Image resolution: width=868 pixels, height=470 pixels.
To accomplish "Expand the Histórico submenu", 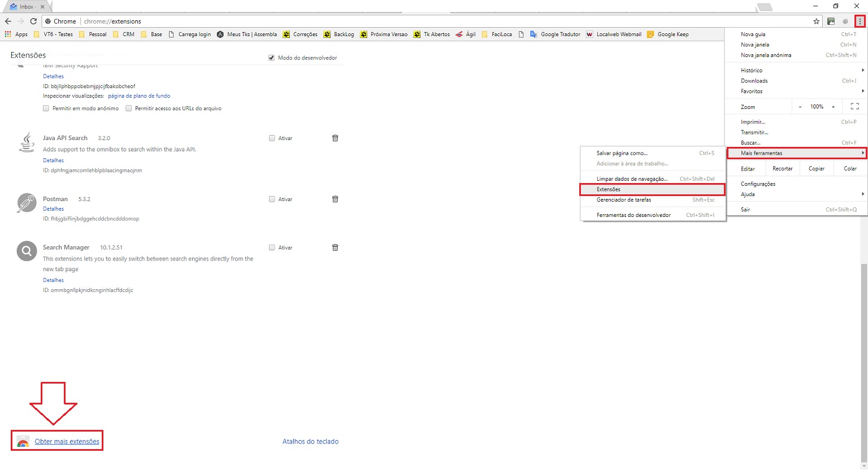I will pyautogui.click(x=796, y=71).
